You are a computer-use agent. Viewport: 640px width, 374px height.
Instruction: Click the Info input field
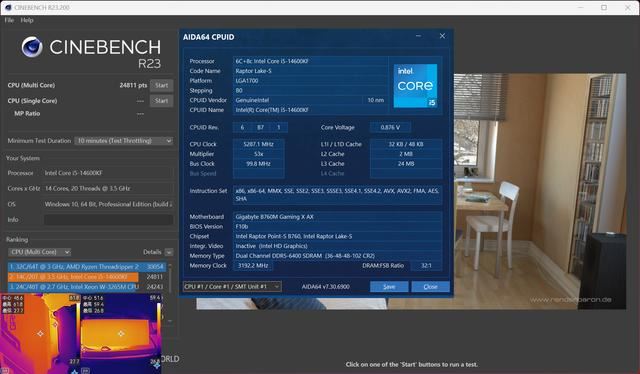click(109, 220)
